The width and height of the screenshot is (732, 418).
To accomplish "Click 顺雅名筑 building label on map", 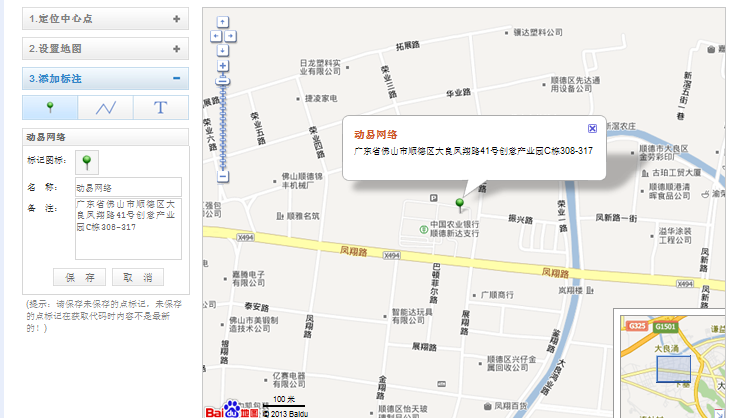I will (x=303, y=216).
